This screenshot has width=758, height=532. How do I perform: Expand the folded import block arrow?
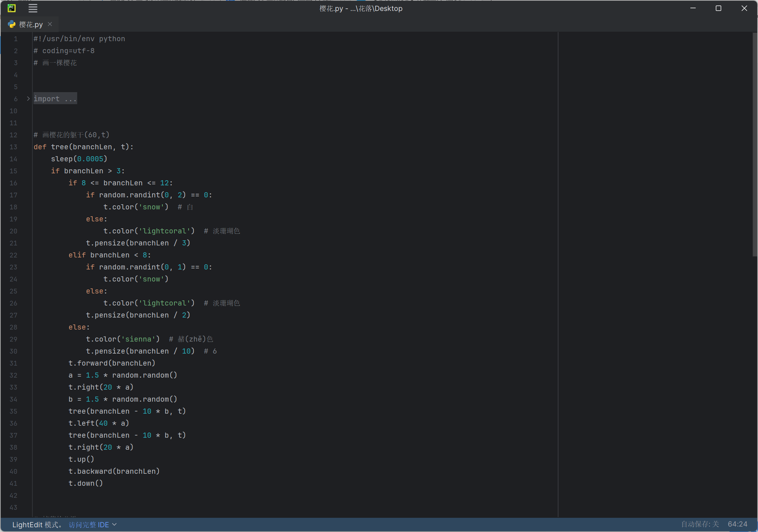click(x=28, y=99)
